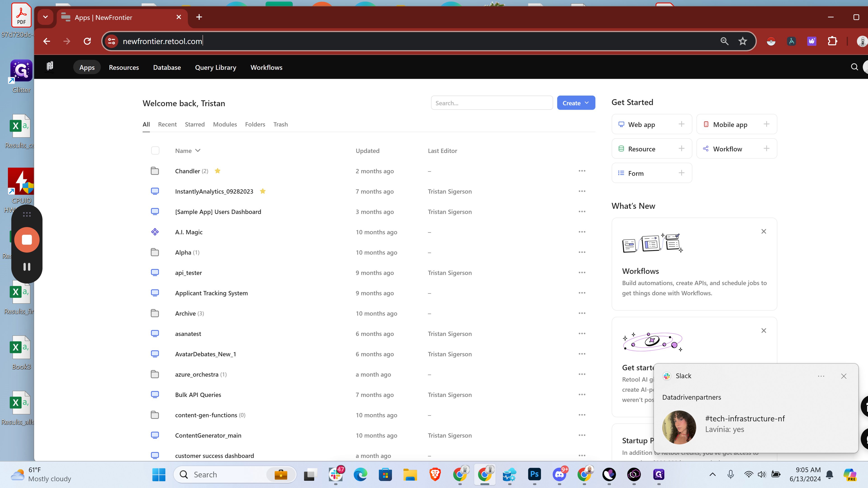868x488 pixels.
Task: Click the A.I. Magic module icon
Action: [155, 232]
